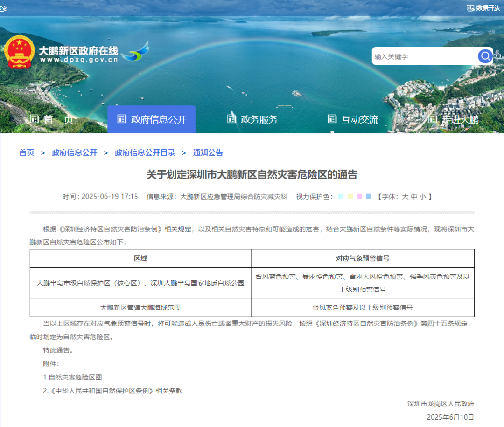Click the blue search magnifier button
The image size is (504, 427).
[485, 56]
